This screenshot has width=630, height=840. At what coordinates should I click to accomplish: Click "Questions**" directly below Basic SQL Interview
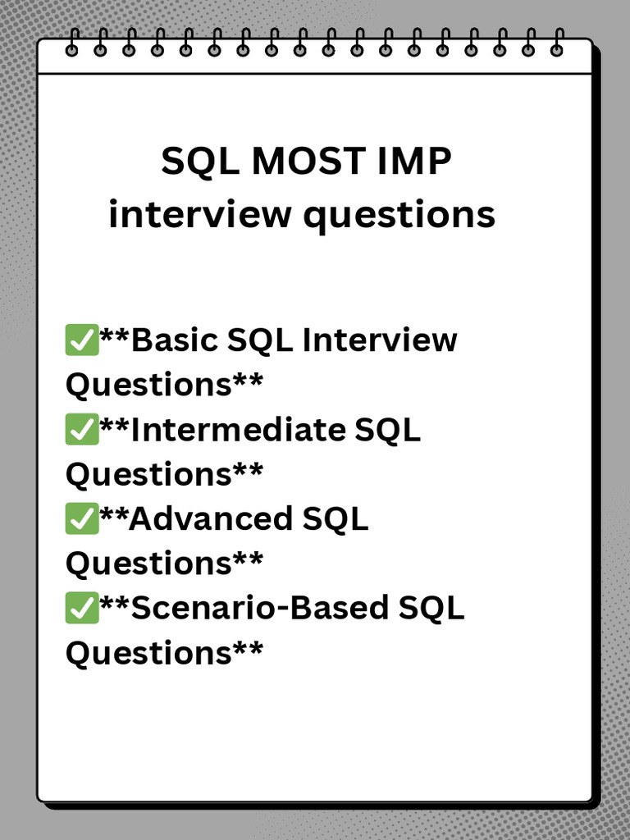[164, 385]
